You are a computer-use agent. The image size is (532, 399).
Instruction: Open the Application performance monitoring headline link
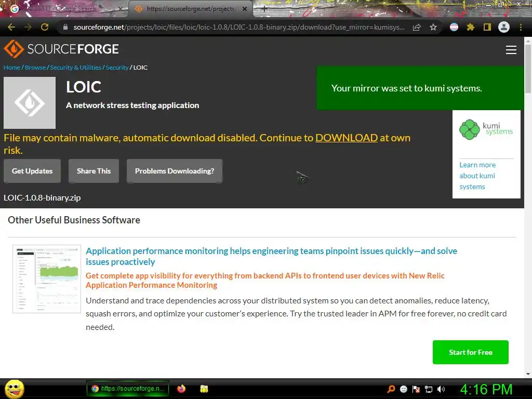271,256
